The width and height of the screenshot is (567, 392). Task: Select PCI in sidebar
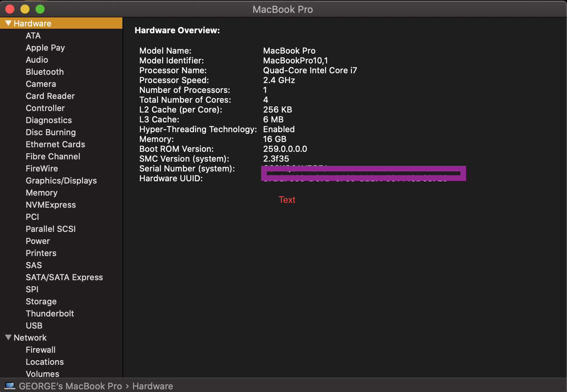33,217
